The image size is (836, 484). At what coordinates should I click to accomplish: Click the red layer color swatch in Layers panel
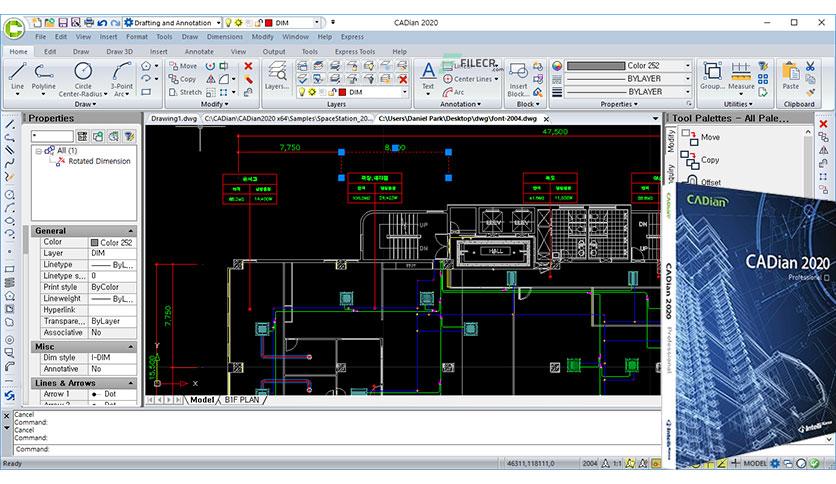coord(342,92)
